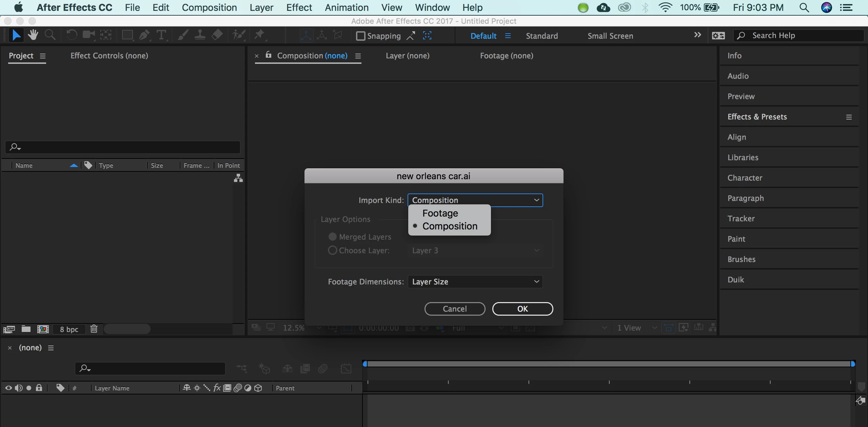Enable the Snapping checkbox

pos(360,36)
